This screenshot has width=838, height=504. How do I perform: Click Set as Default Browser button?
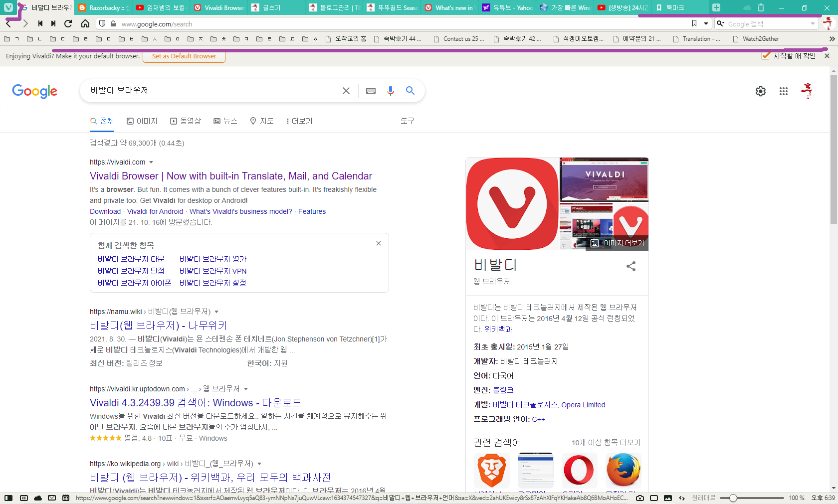click(184, 56)
